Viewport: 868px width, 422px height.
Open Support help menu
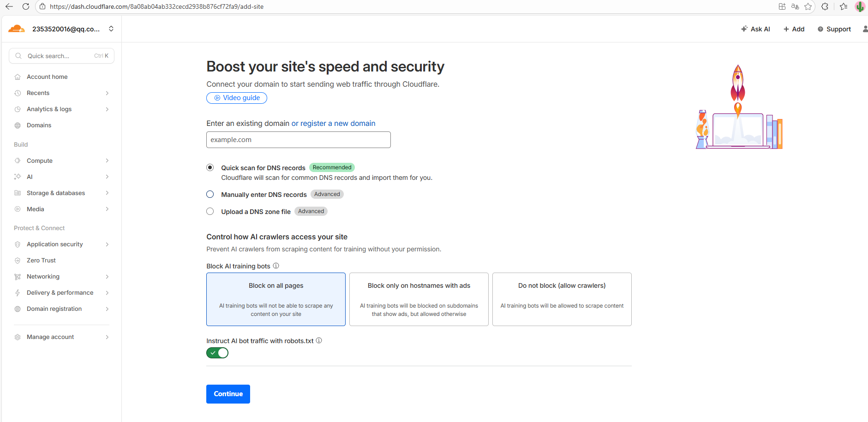point(834,29)
